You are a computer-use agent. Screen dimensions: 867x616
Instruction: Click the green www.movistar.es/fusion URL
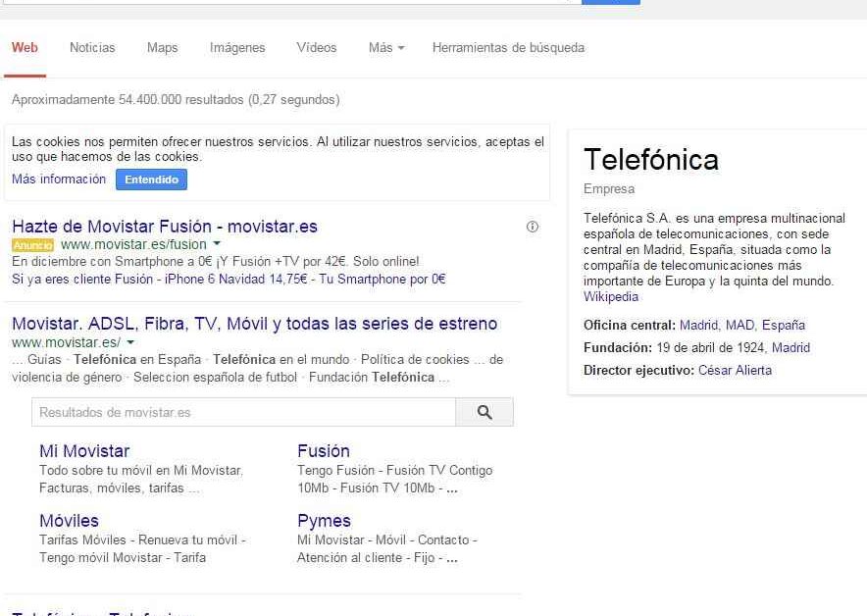pos(133,244)
